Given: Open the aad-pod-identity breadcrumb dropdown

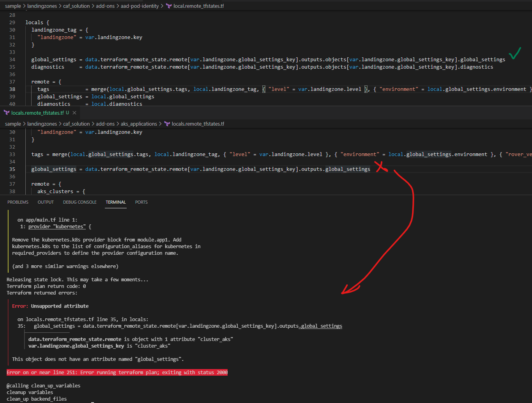Looking at the screenshot, I should pyautogui.click(x=140, y=6).
